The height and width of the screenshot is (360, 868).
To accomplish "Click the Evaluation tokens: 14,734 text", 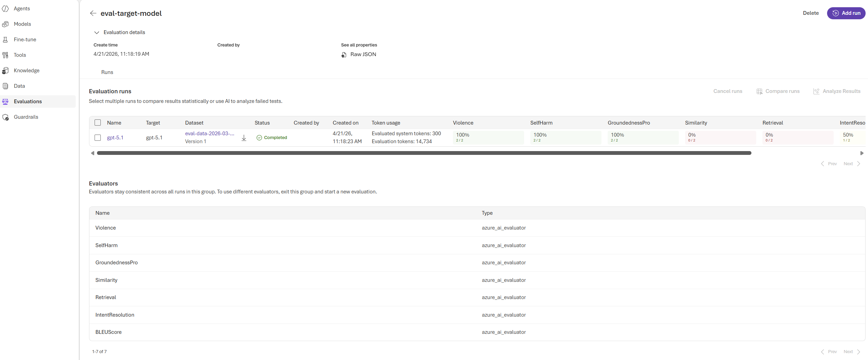I will tap(402, 141).
